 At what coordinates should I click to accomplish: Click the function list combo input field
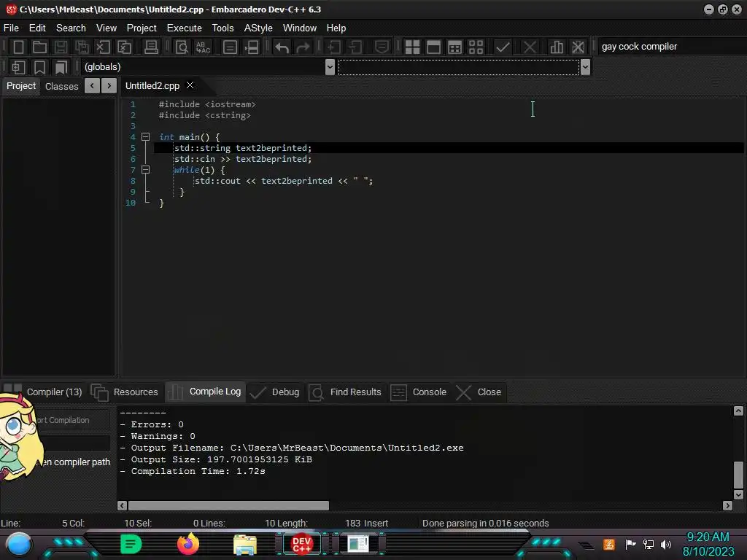pyautogui.click(x=459, y=67)
